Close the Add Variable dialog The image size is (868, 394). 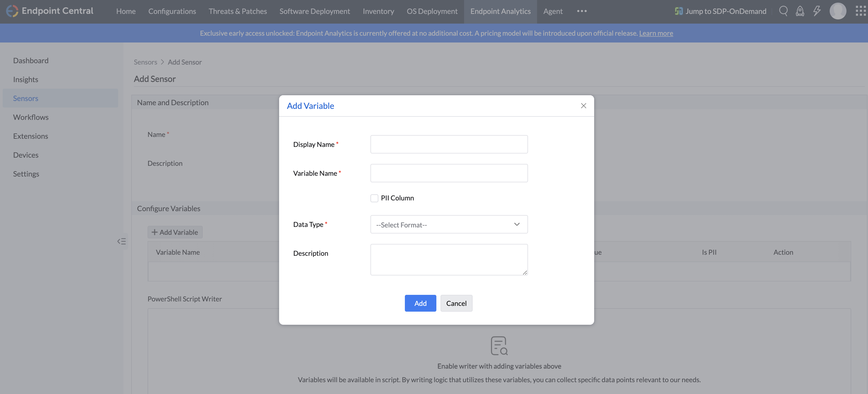(x=583, y=106)
